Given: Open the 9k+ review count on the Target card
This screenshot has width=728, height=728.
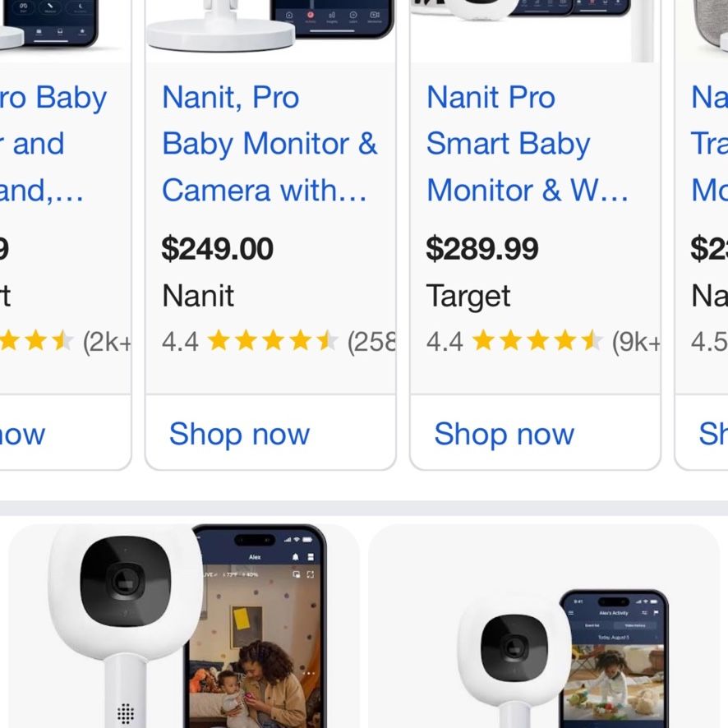Looking at the screenshot, I should [635, 342].
